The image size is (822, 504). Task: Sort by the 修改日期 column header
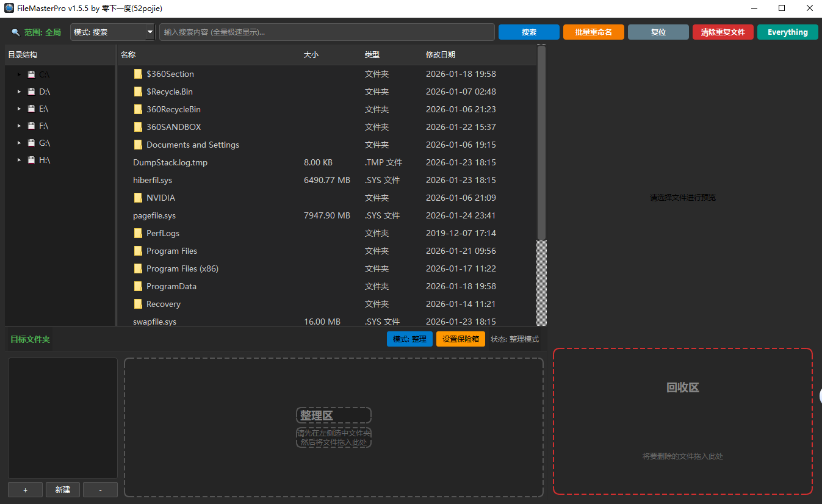pyautogui.click(x=441, y=55)
